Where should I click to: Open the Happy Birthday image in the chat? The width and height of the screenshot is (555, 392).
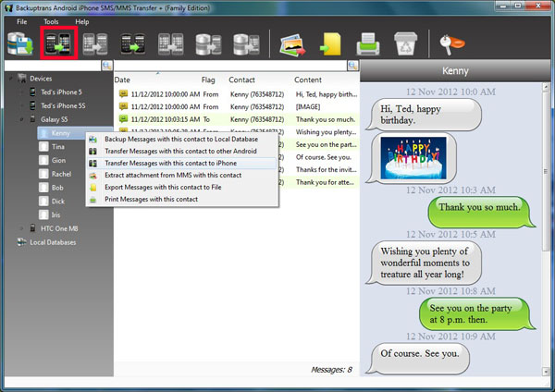413,158
